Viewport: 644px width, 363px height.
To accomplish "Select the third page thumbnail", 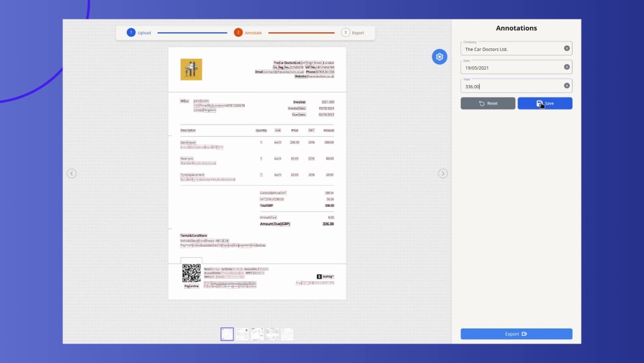I will tap(257, 334).
